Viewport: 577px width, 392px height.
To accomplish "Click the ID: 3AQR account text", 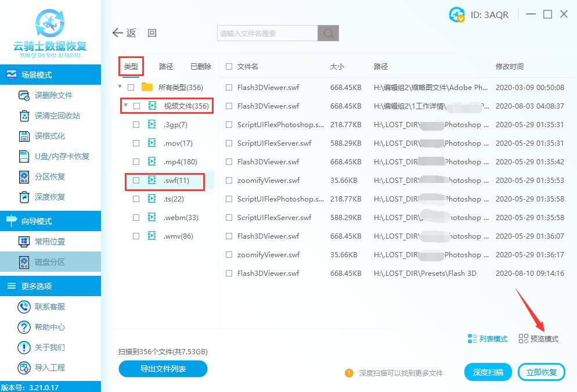I will [489, 15].
